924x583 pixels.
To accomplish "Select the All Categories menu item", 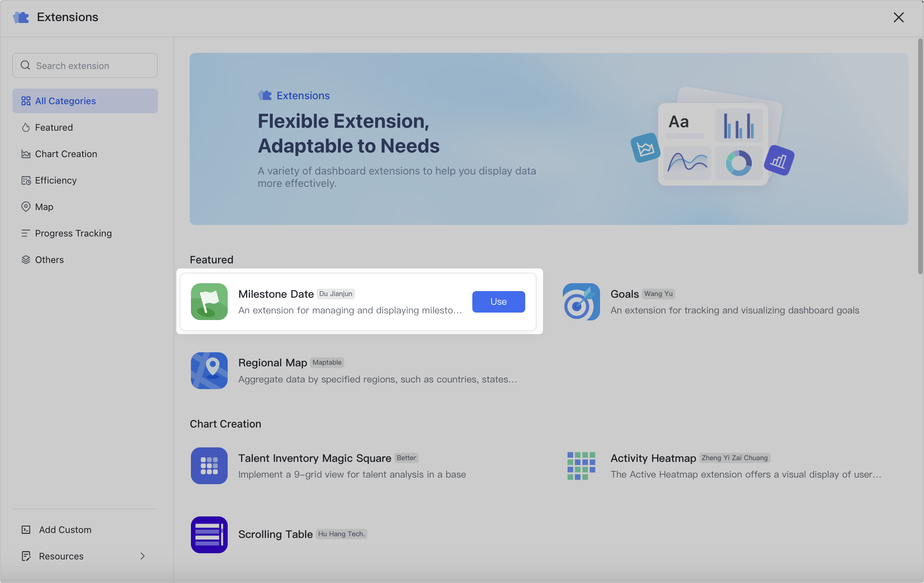I will (x=85, y=101).
